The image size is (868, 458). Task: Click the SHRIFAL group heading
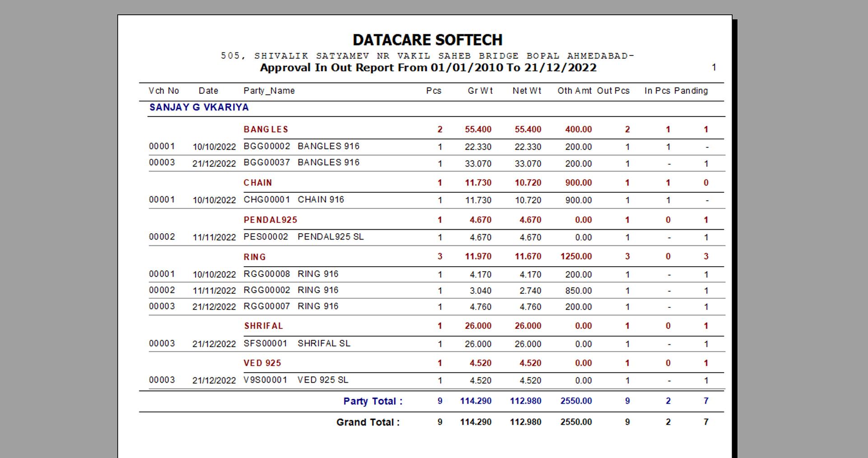click(x=263, y=326)
